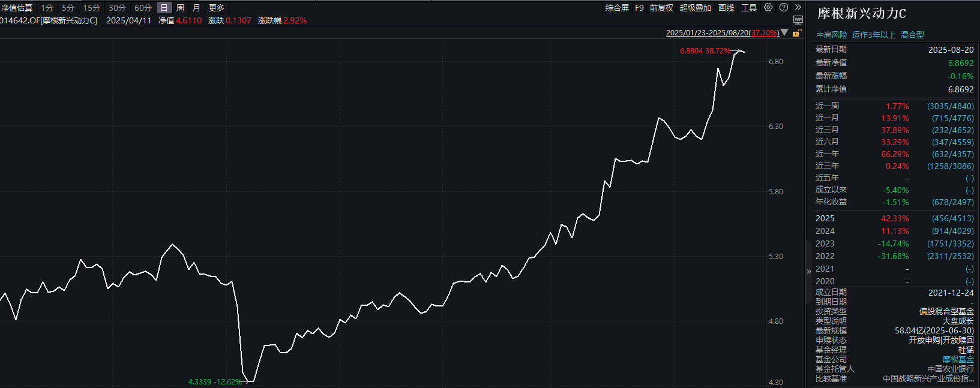Click the 最新净值 value 6.8692
The image size is (980, 388).
[x=961, y=63]
